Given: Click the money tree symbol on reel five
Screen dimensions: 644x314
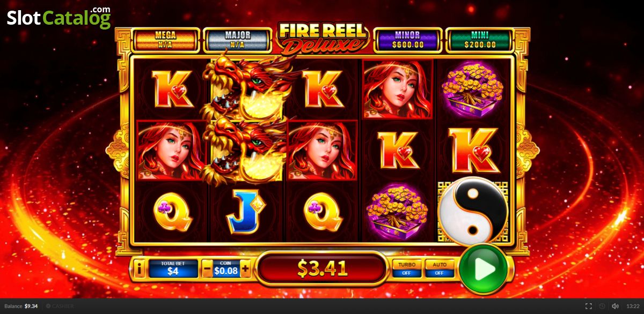Looking at the screenshot, I should [x=472, y=88].
